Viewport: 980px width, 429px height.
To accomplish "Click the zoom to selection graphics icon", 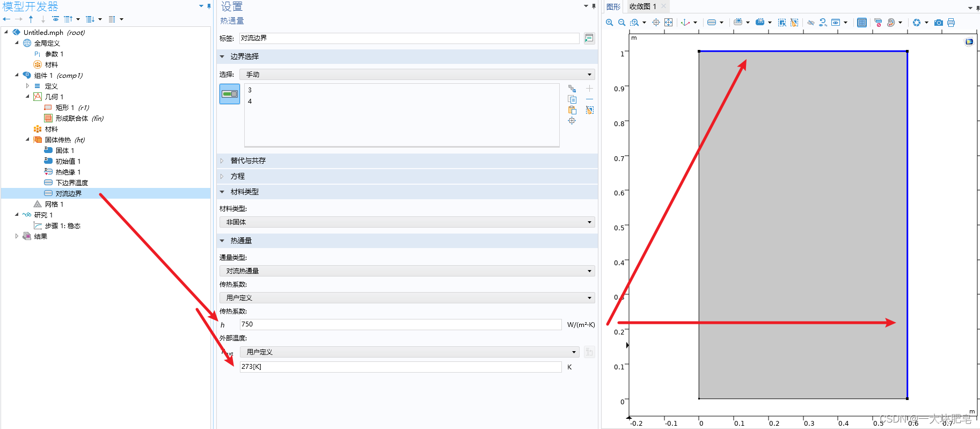I will point(656,23).
